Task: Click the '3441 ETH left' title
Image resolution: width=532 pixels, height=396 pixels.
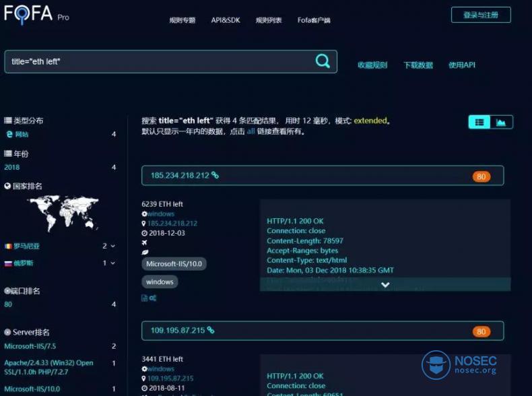Action: [x=162, y=359]
